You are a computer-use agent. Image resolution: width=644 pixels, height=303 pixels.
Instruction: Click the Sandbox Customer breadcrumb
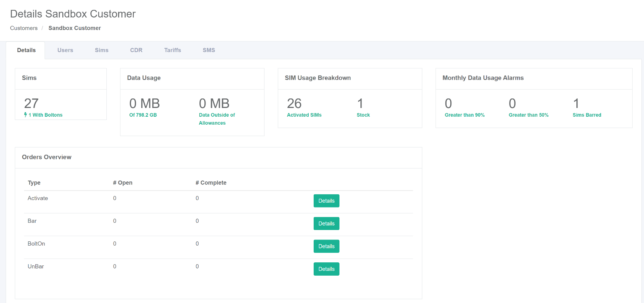[x=75, y=28]
